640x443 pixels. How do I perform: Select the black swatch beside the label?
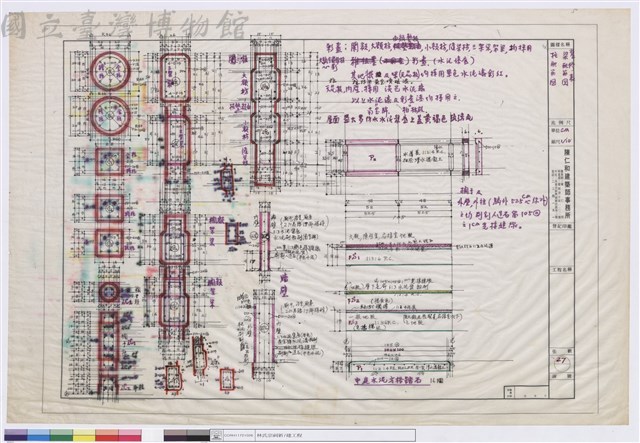pos(198,435)
